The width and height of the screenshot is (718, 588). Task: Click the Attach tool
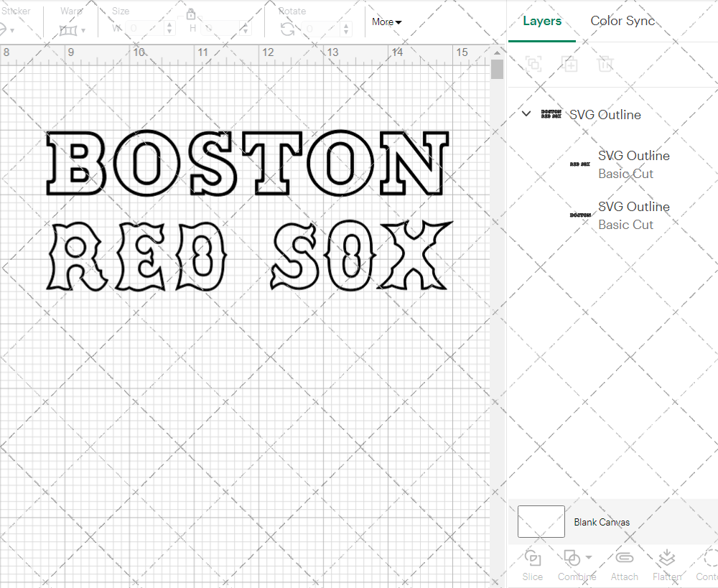coord(624,566)
